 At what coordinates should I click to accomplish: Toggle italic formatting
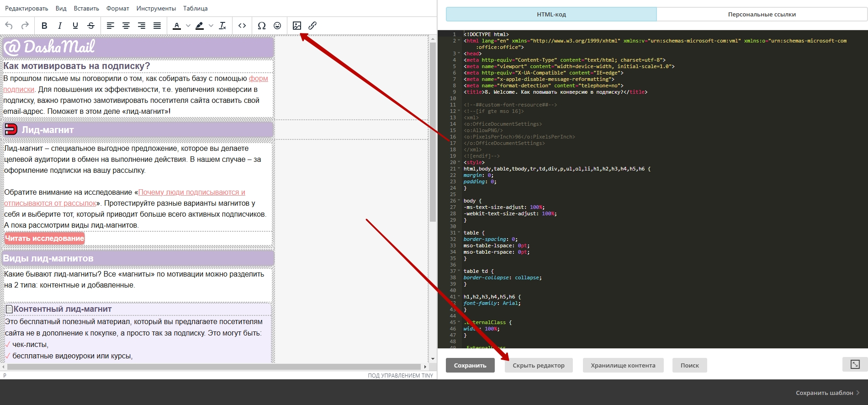point(60,26)
